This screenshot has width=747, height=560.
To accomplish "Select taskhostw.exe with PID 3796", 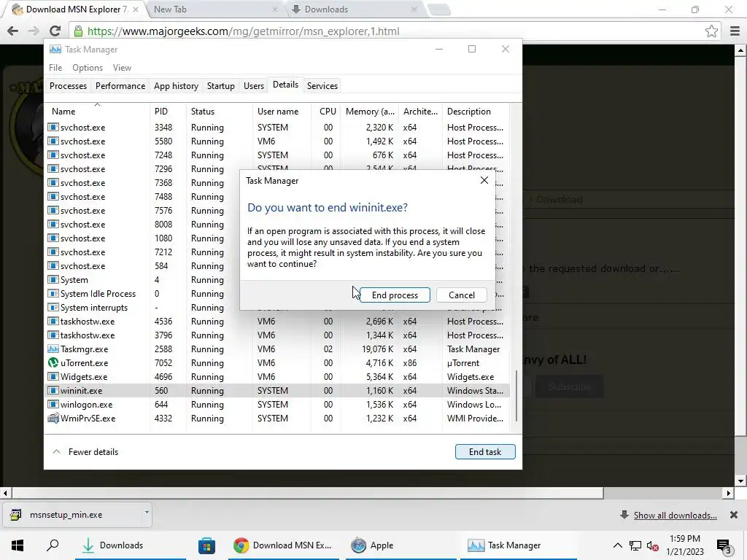I will coord(277,335).
